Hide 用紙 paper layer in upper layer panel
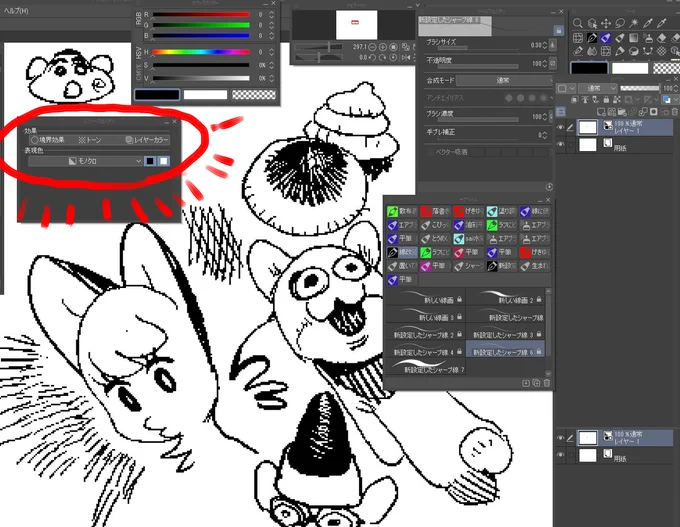Image resolution: width=680 pixels, height=527 pixels. tap(560, 144)
